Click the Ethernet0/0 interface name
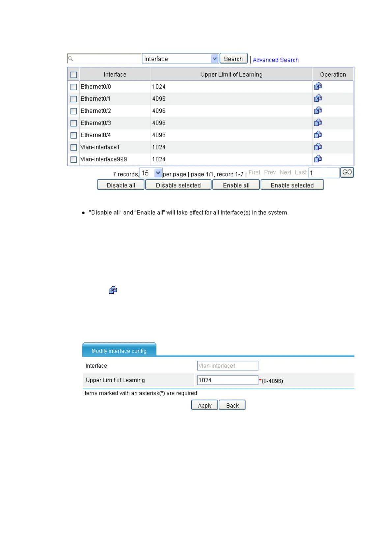The height and width of the screenshot is (533, 392). [96, 87]
